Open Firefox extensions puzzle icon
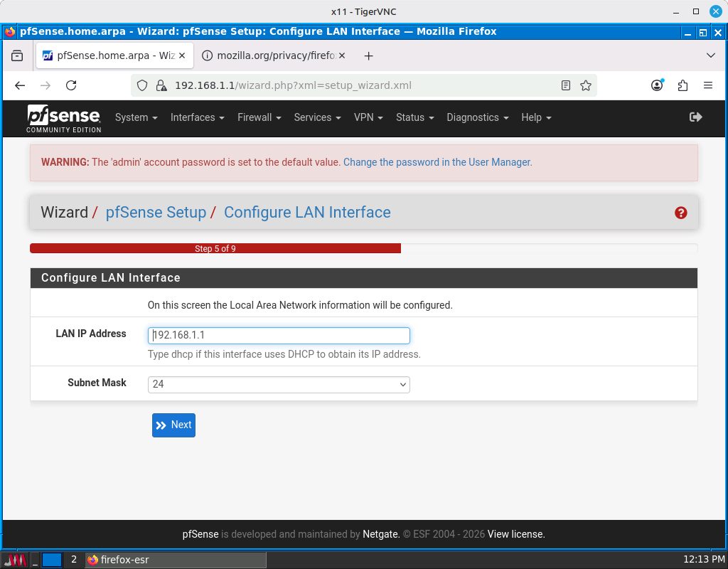Screen dimensions: 728x569 [x=682, y=85]
